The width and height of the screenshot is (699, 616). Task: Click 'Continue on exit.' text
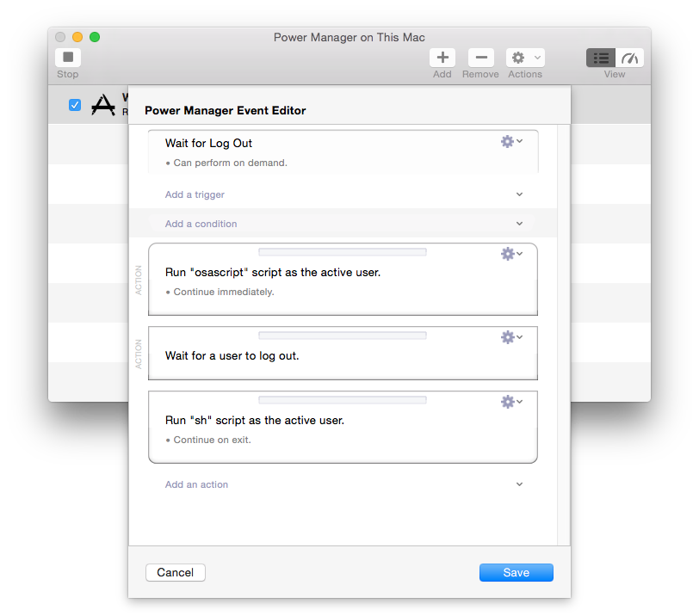click(x=212, y=440)
